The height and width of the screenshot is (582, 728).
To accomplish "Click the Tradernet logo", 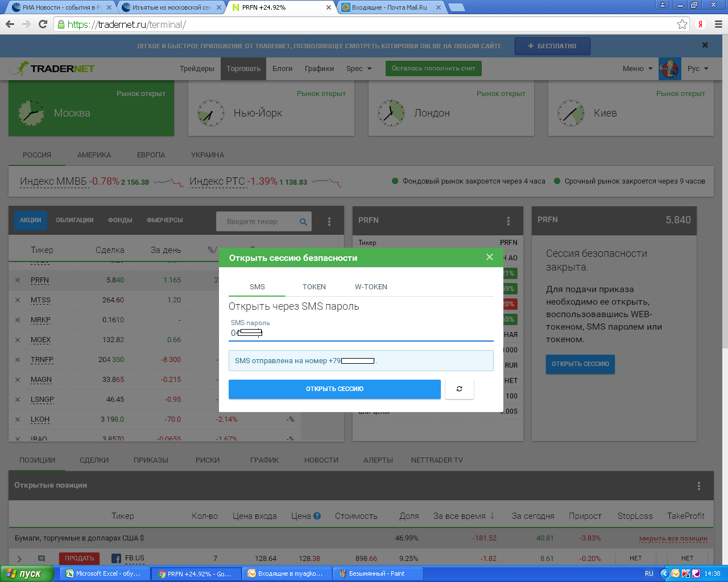I will (x=52, y=68).
